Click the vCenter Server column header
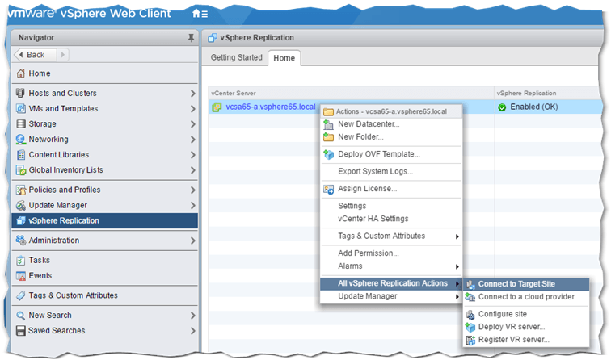The width and height of the screenshot is (611, 364). (351, 94)
